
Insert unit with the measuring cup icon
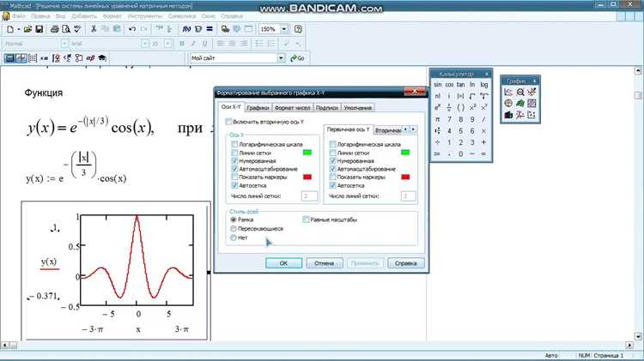pos(198,29)
